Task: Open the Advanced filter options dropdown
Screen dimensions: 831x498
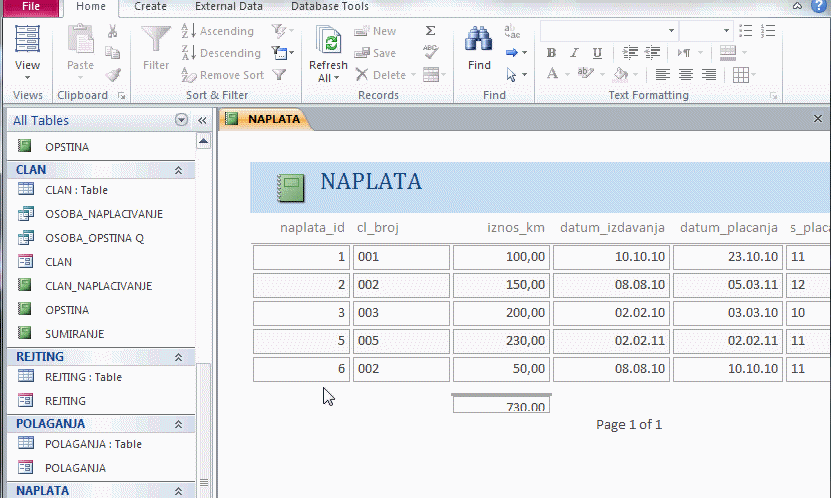Action: tap(283, 52)
